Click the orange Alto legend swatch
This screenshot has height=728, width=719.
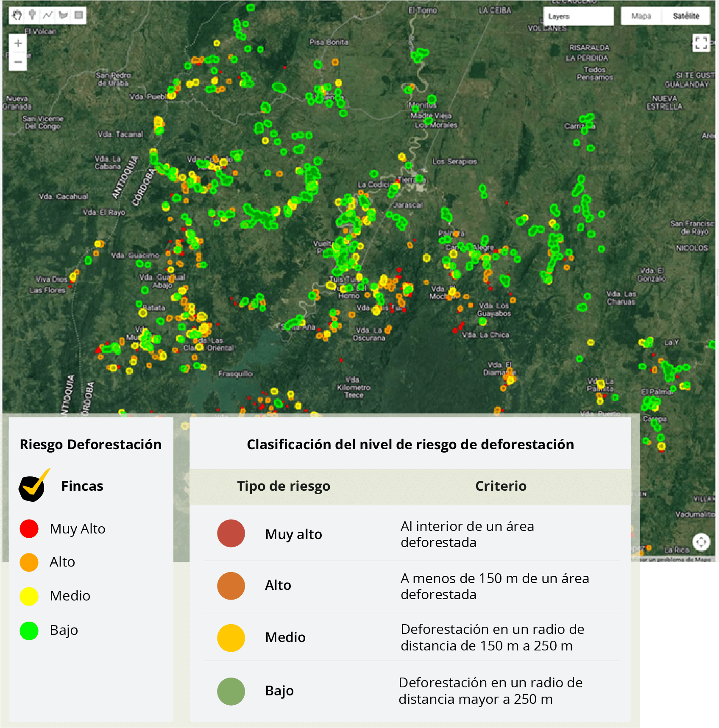point(29,562)
